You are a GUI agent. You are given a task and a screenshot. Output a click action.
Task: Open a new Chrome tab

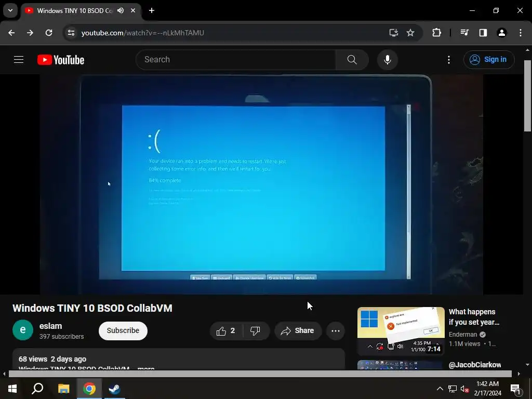click(x=152, y=10)
